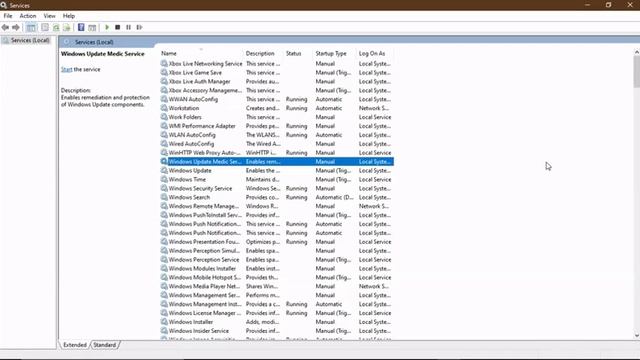Select the Xbox Accessory Management row

click(277, 91)
